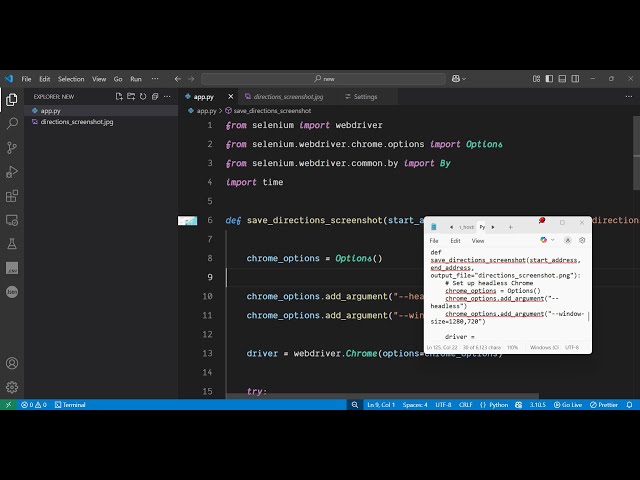Switch to the directions_screenshot.jpg tab
Screen dimensions: 640x480
(288, 97)
